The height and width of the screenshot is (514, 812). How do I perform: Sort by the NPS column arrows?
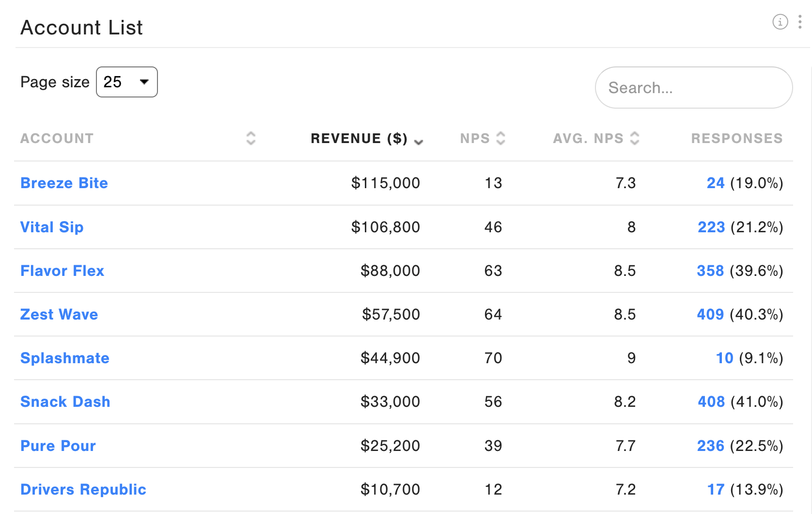[501, 138]
